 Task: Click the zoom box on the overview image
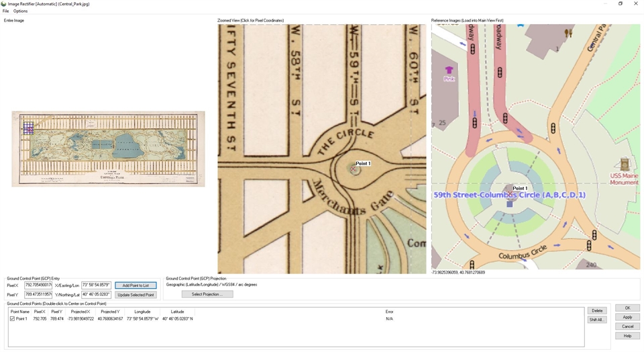point(28,128)
